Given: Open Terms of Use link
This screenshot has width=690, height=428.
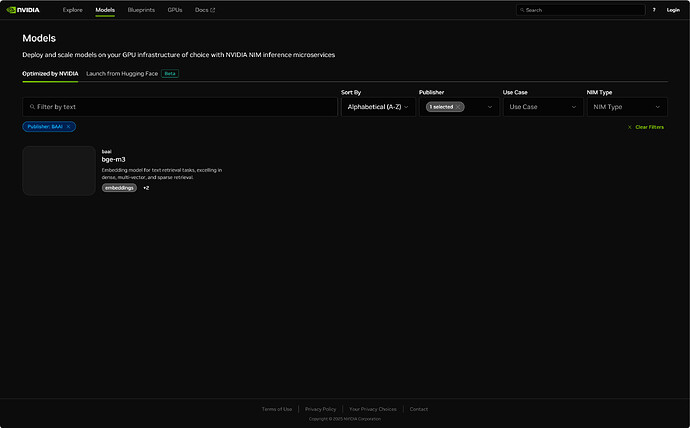Looking at the screenshot, I should [x=277, y=409].
